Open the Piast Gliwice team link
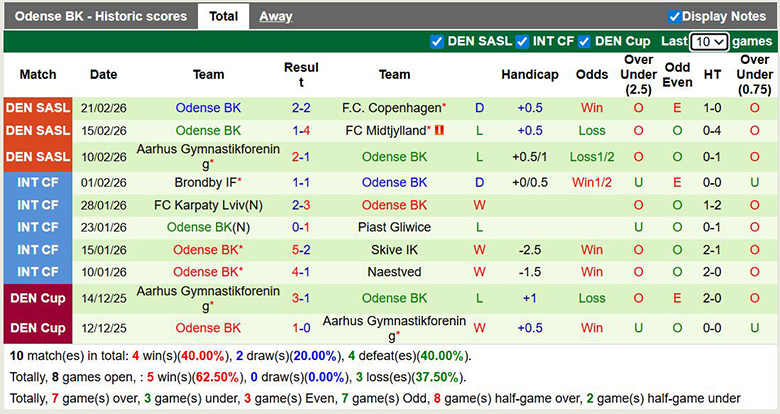The height and width of the screenshot is (414, 780). 394,227
